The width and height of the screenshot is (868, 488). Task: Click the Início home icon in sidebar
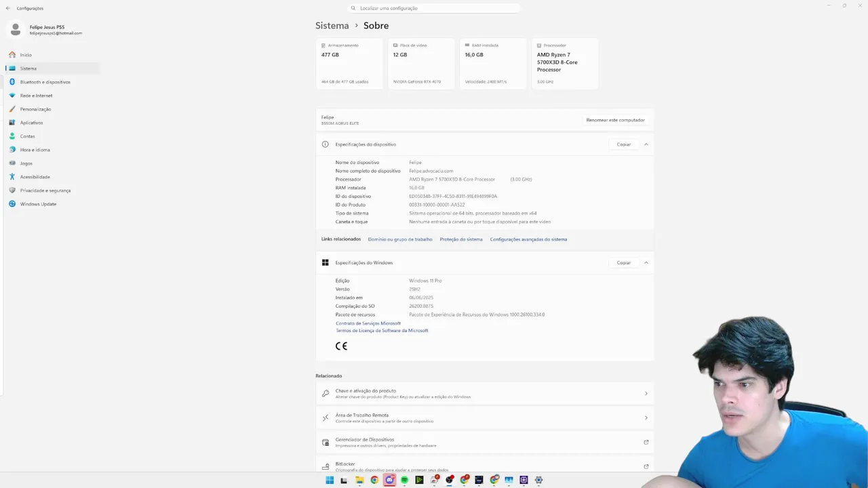(x=12, y=55)
